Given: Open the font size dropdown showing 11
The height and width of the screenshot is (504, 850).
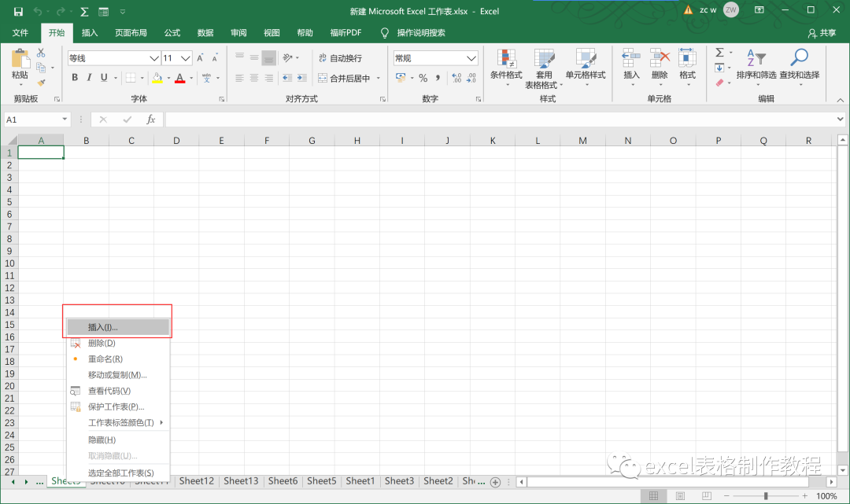Looking at the screenshot, I should [x=186, y=58].
